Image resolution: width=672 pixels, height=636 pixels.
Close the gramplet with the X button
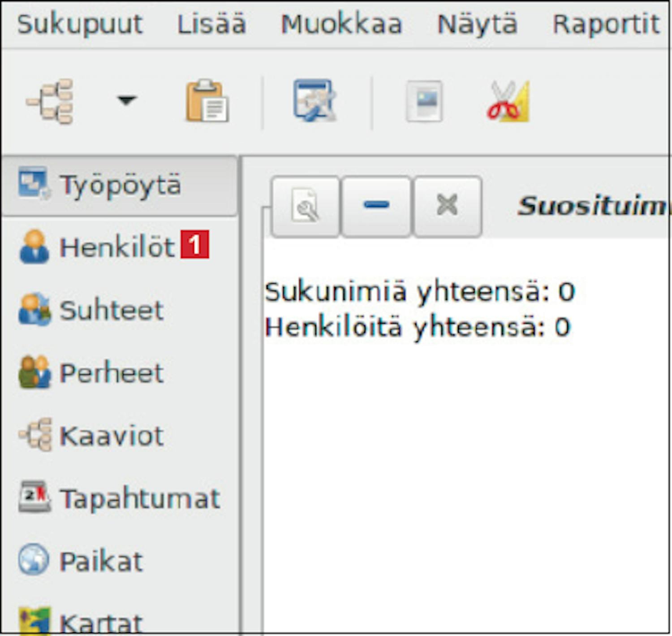click(448, 206)
